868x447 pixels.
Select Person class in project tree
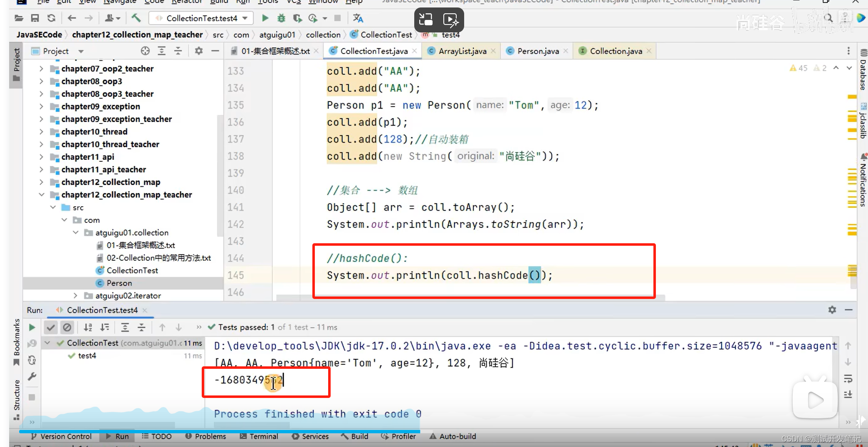pos(119,283)
